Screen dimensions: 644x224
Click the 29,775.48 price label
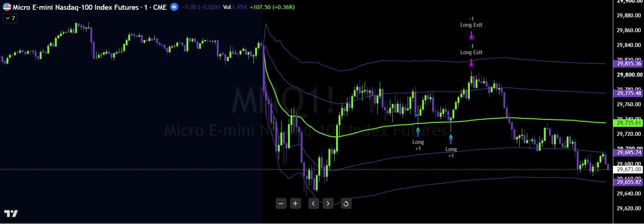(x=628, y=93)
